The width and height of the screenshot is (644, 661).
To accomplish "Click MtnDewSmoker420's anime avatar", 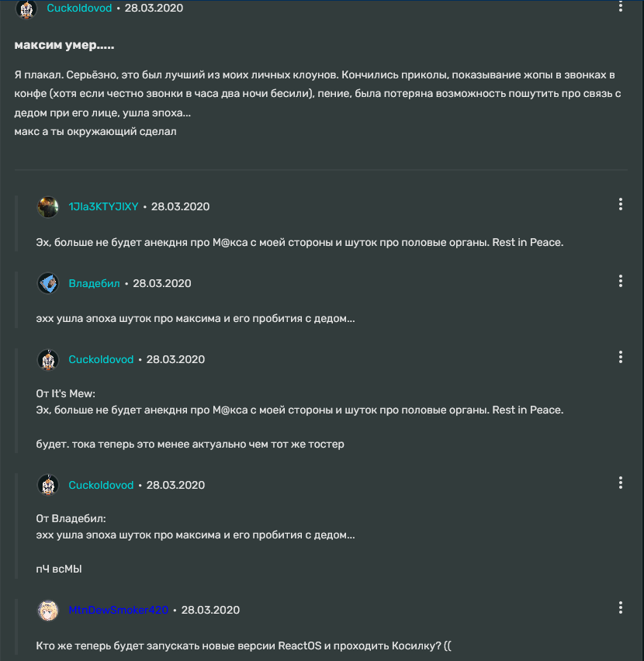I will [x=48, y=610].
